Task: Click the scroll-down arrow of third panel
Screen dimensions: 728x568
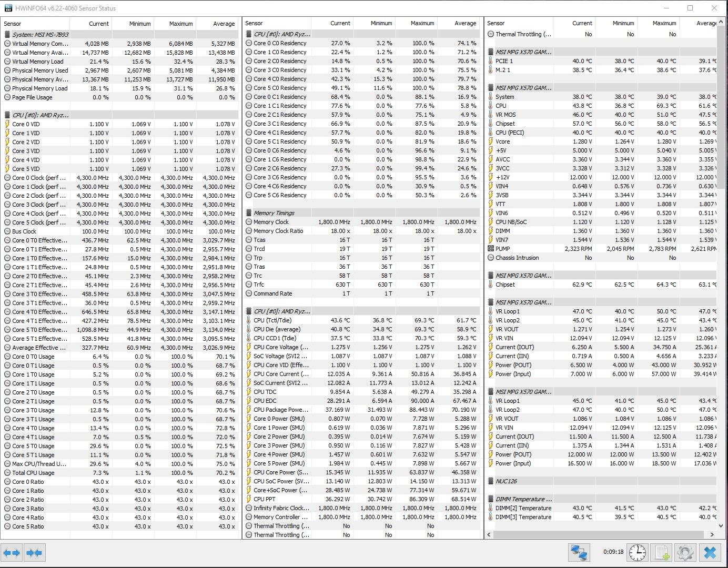Action: 722,525
